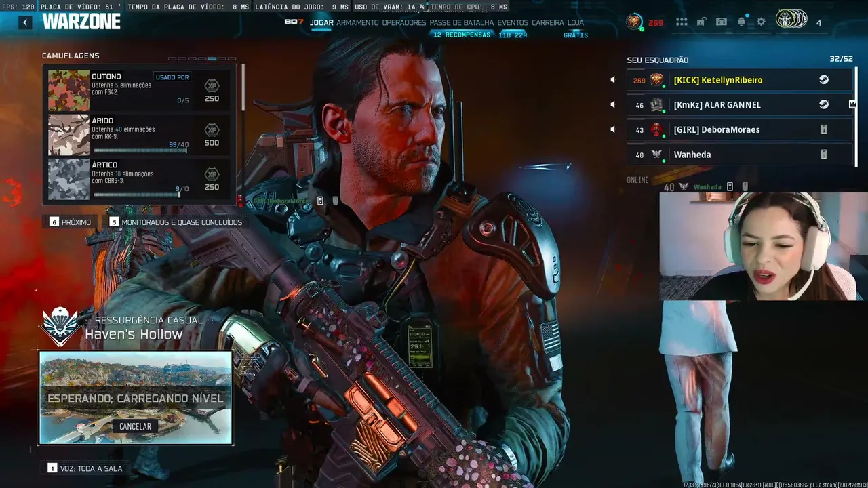Mute ALAR GANNEL's voice speaker
The image size is (868, 488).
pos(613,104)
